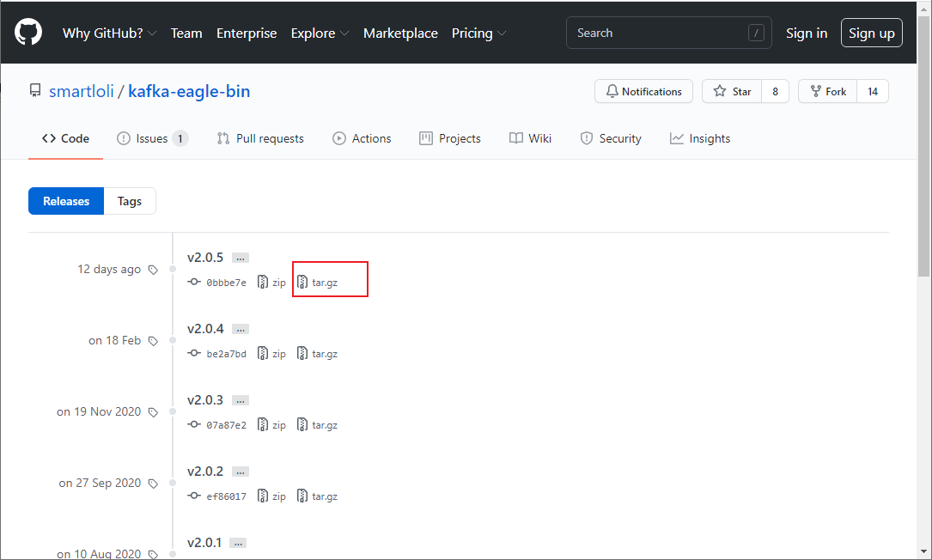Open the v2.0.3 release title
Image resolution: width=932 pixels, height=560 pixels.
tap(205, 400)
